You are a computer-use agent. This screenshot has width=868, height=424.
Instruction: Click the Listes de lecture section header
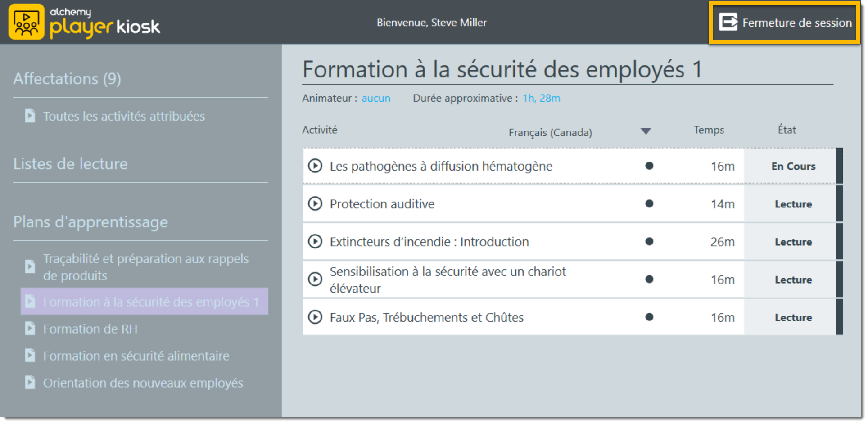[x=71, y=164]
